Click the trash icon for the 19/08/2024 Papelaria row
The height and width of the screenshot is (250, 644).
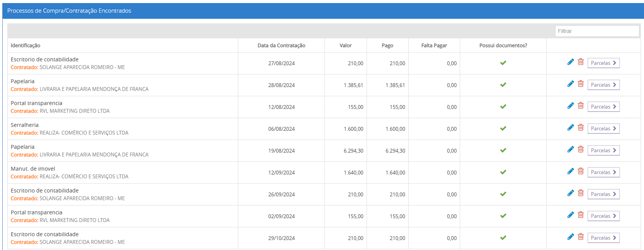(x=581, y=150)
